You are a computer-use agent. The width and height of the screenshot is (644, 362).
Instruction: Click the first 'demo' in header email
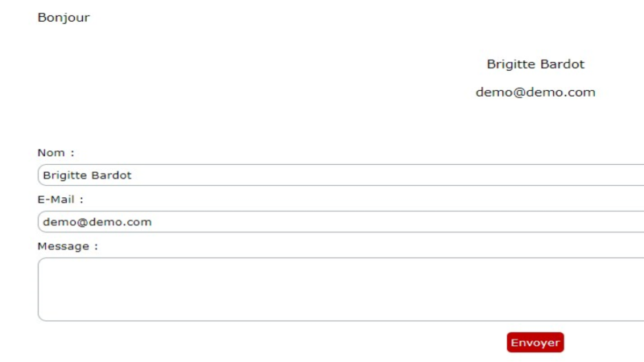coord(494,92)
